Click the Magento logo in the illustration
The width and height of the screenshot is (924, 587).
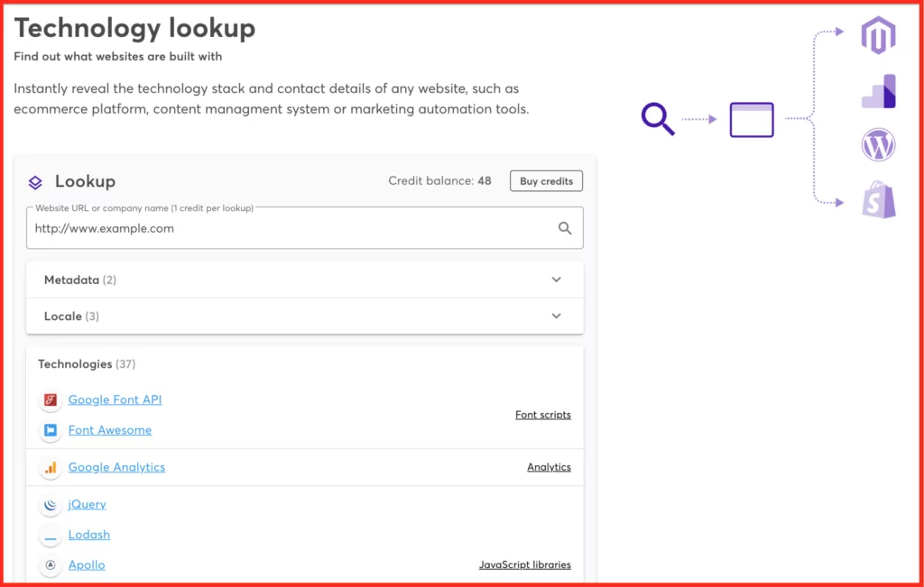click(x=879, y=35)
